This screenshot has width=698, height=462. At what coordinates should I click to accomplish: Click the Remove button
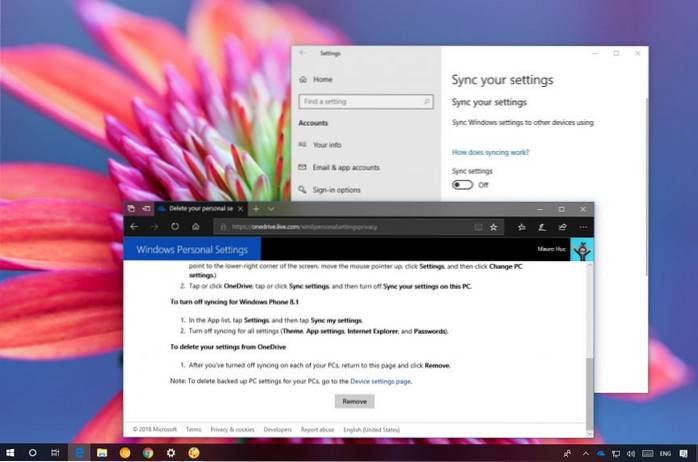click(354, 401)
